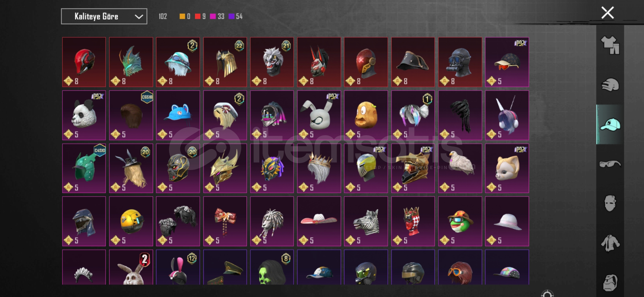The width and height of the screenshot is (644, 297).
Task: Select the zebra head mask item
Action: [366, 221]
